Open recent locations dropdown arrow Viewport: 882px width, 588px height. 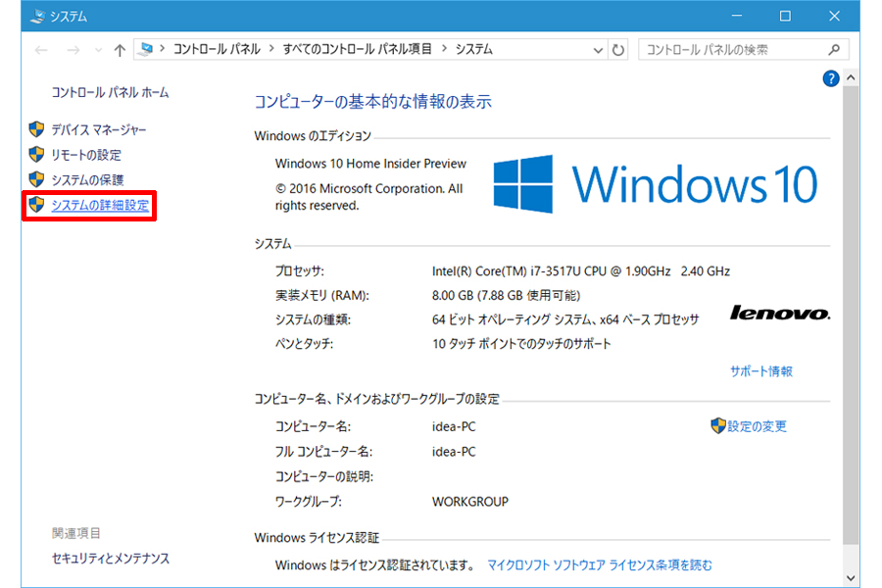98,51
